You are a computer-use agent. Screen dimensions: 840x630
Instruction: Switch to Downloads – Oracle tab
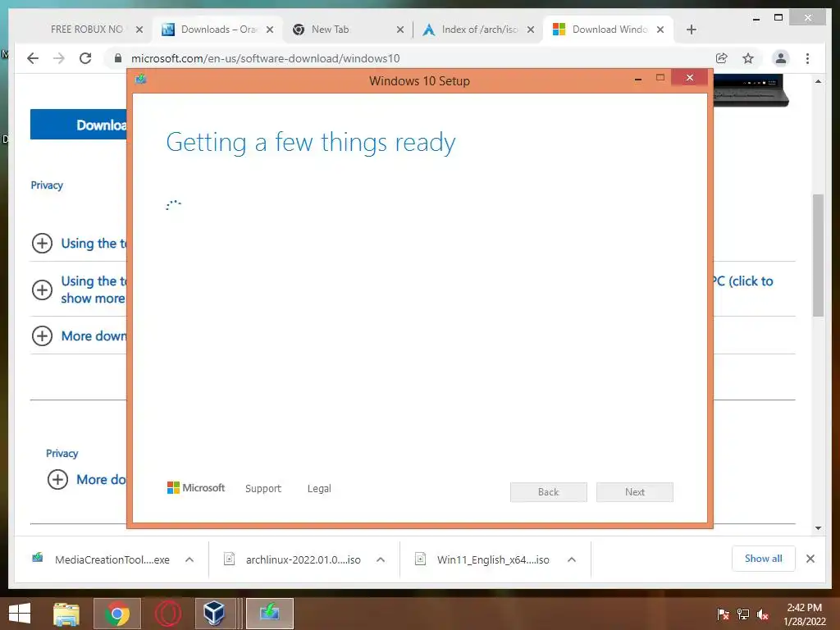(217, 30)
